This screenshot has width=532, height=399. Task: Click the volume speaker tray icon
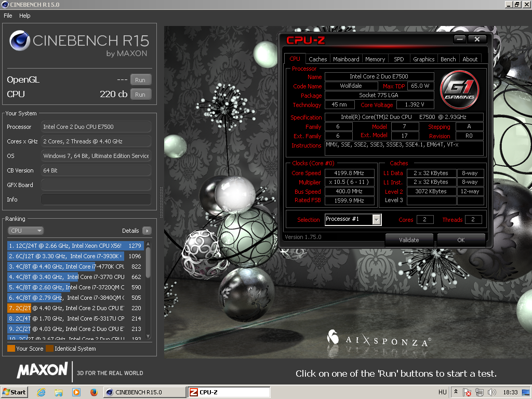pyautogui.click(x=491, y=392)
